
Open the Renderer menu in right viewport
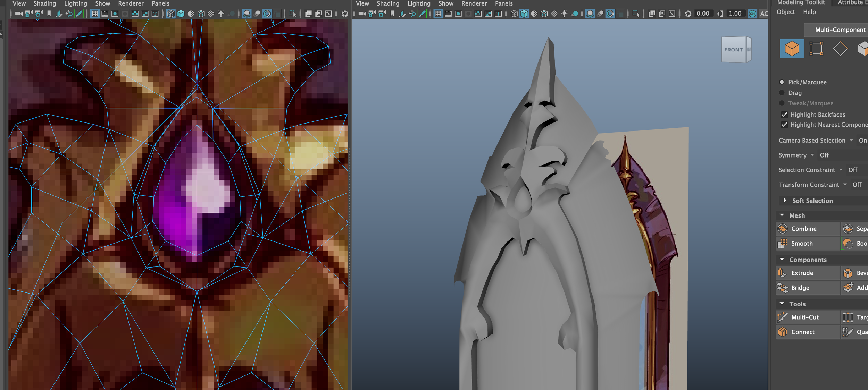(x=474, y=3)
